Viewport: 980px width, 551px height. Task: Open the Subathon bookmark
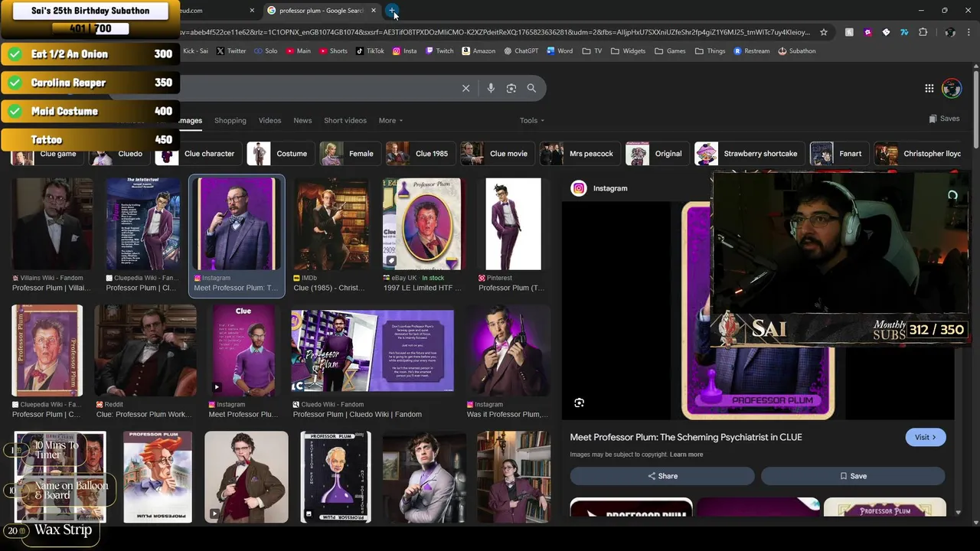797,51
